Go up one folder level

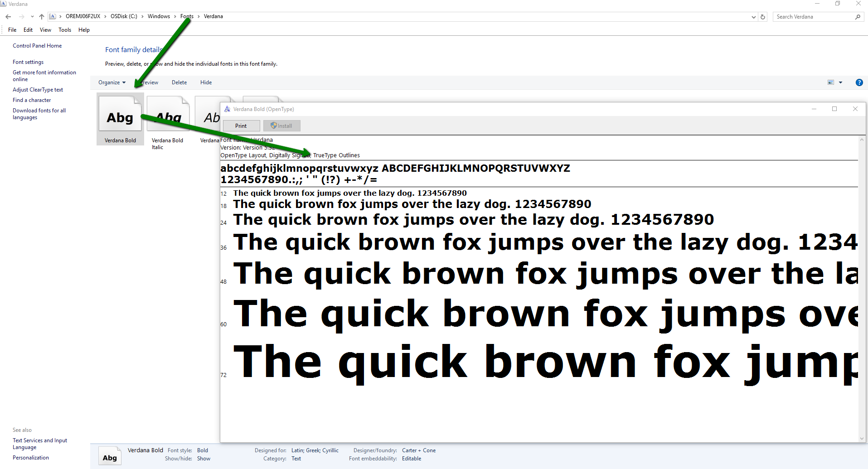42,17
